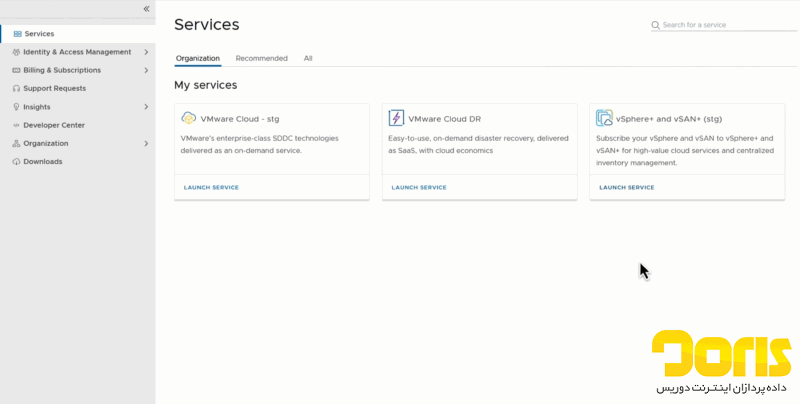
Task: Click the My services heading
Action: click(206, 85)
